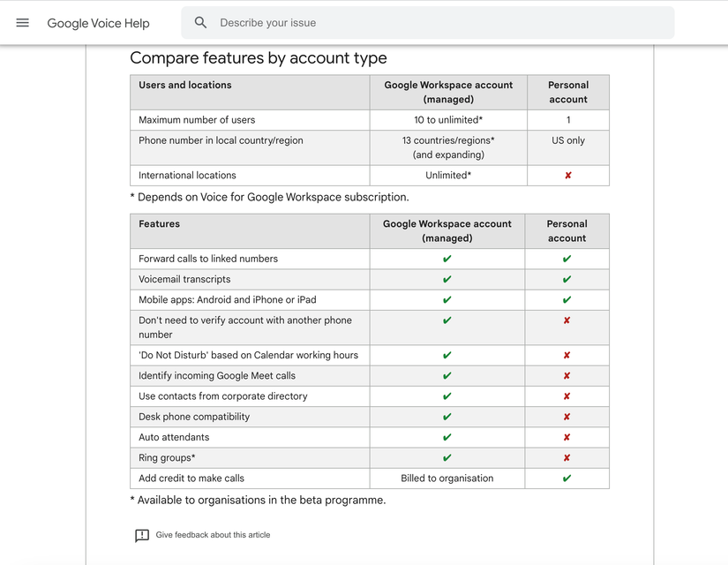Focus the 'Describe your issue' search field
Viewport: 728px width, 565px height.
[x=428, y=23]
